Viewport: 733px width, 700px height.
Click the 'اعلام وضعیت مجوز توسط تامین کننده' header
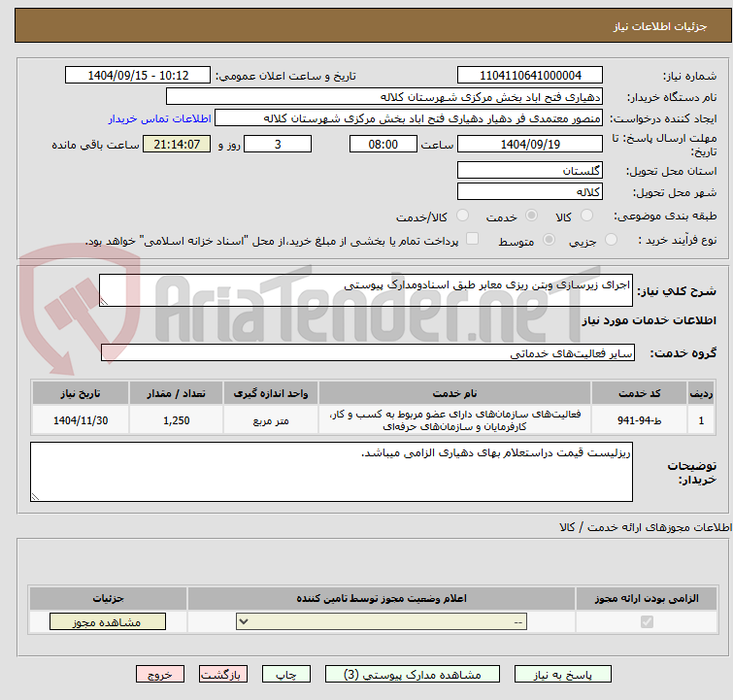pyautogui.click(x=382, y=598)
